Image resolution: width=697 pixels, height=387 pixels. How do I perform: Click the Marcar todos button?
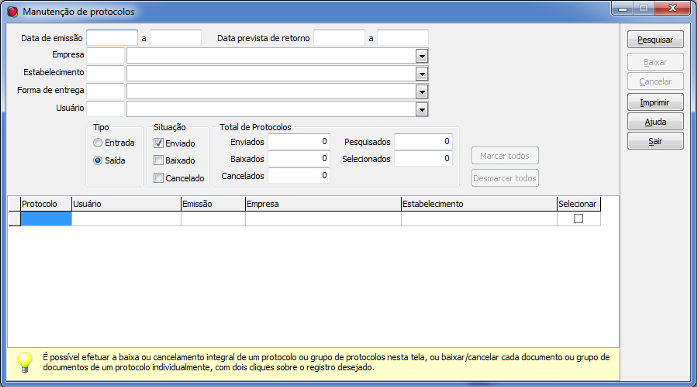[505, 156]
